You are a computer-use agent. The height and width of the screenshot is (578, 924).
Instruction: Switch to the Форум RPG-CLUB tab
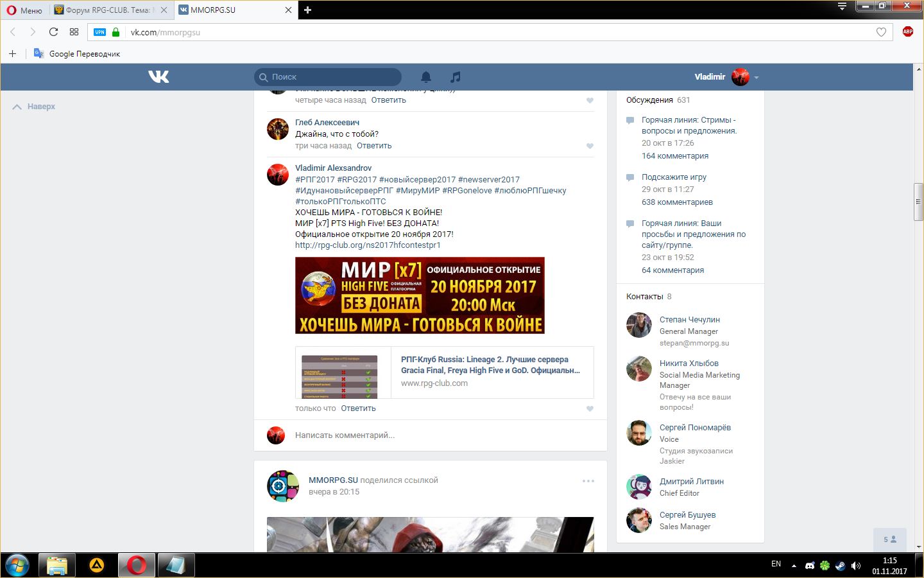(108, 10)
